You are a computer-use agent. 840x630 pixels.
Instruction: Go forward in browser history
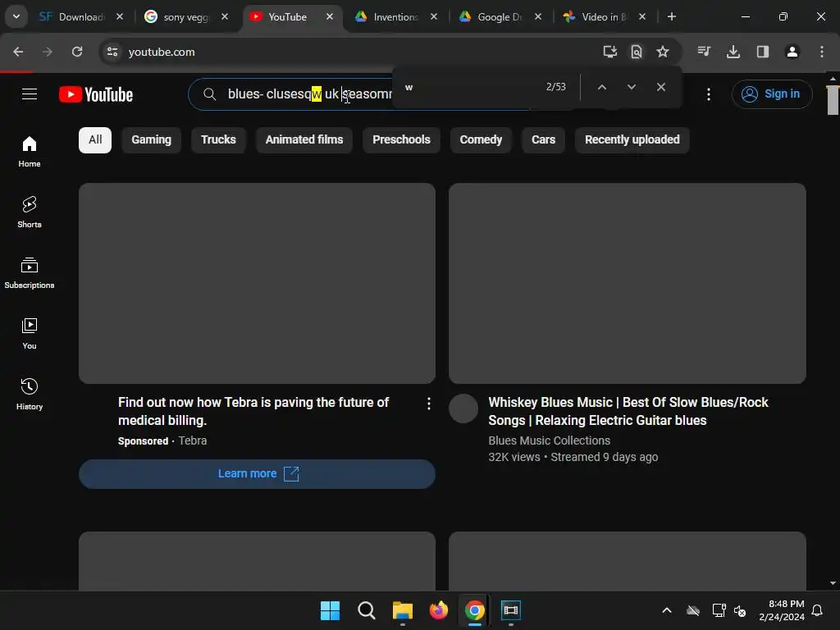[48, 52]
